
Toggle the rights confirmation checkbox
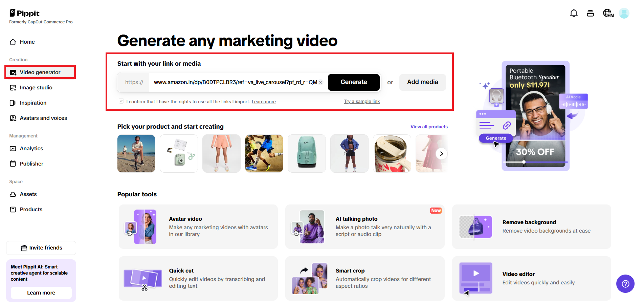pyautogui.click(x=121, y=101)
